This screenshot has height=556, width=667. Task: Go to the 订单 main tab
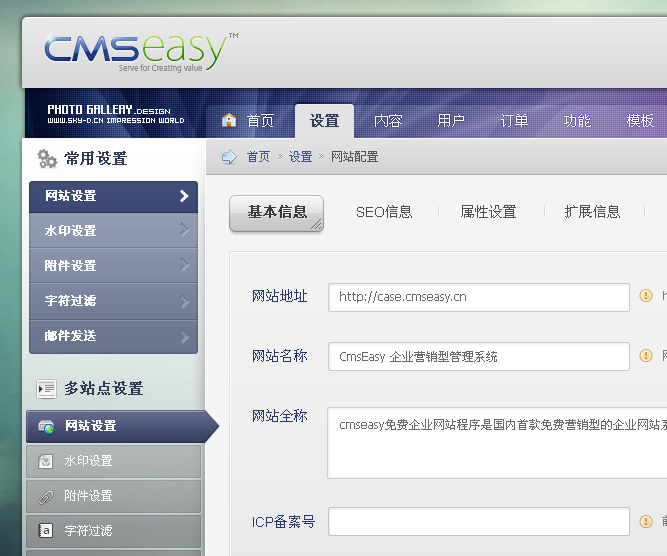click(514, 121)
